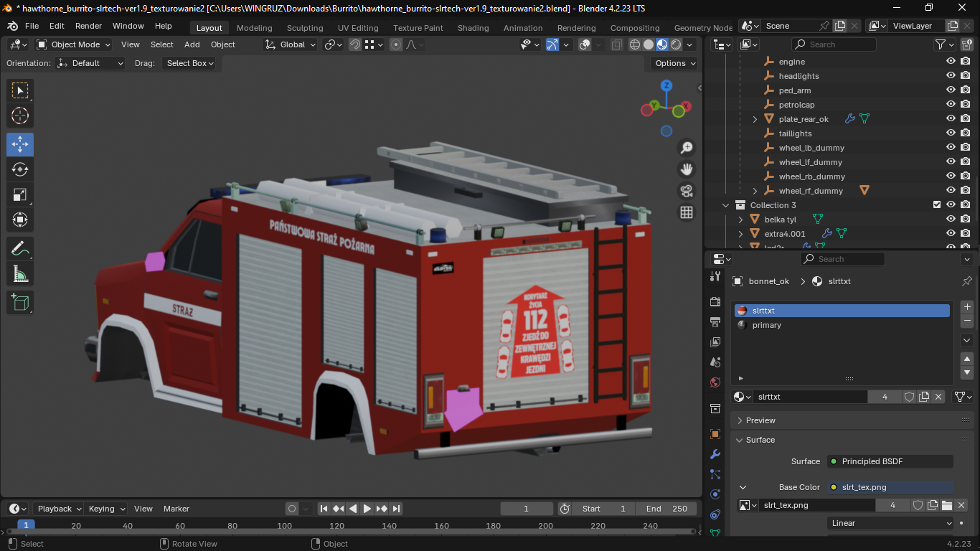Click the new collection icon in outliner

[x=966, y=44]
